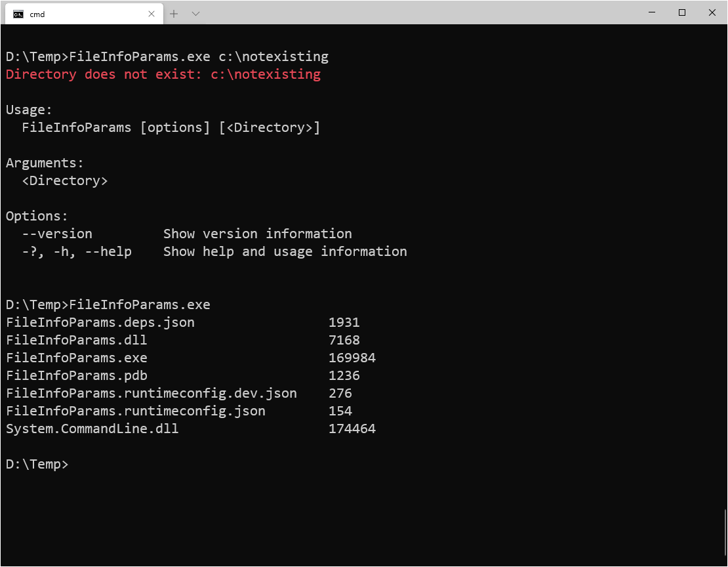The height and width of the screenshot is (567, 728).
Task: Click the FileInfoParams.pdb filename
Action: [x=76, y=375]
